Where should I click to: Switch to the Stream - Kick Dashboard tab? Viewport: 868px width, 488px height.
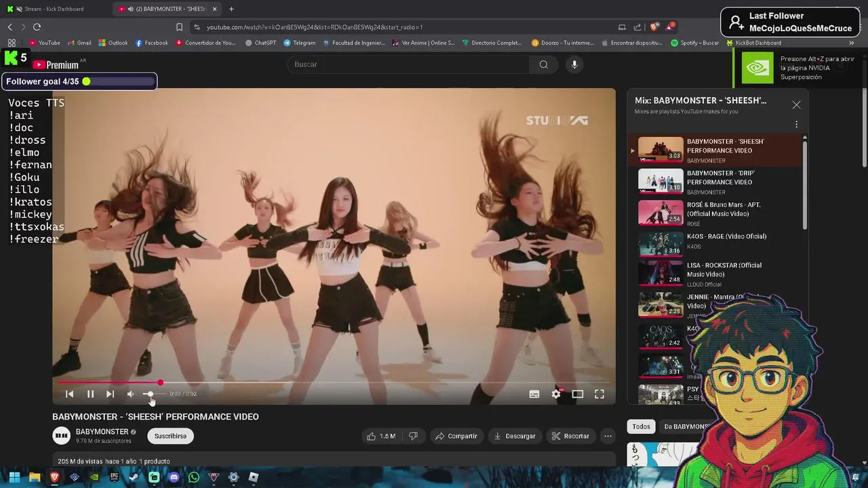click(x=54, y=9)
